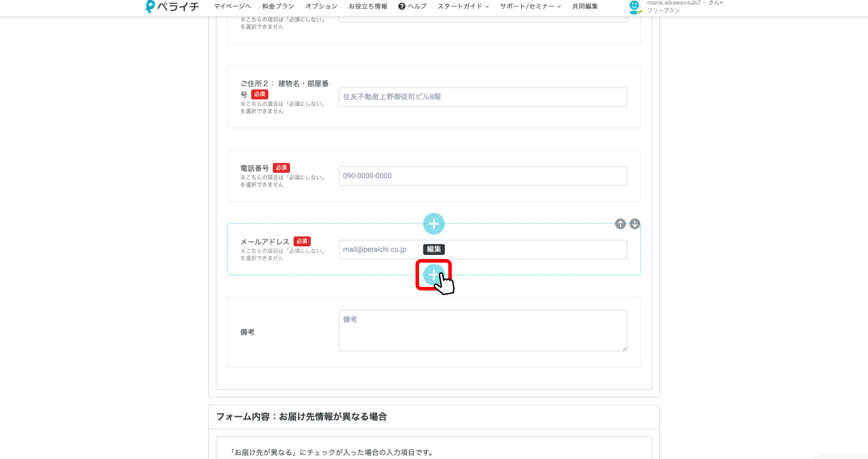This screenshot has height=459, width=868.
Task: Click the 必須 badge next to メールアドレス
Action: 302,241
